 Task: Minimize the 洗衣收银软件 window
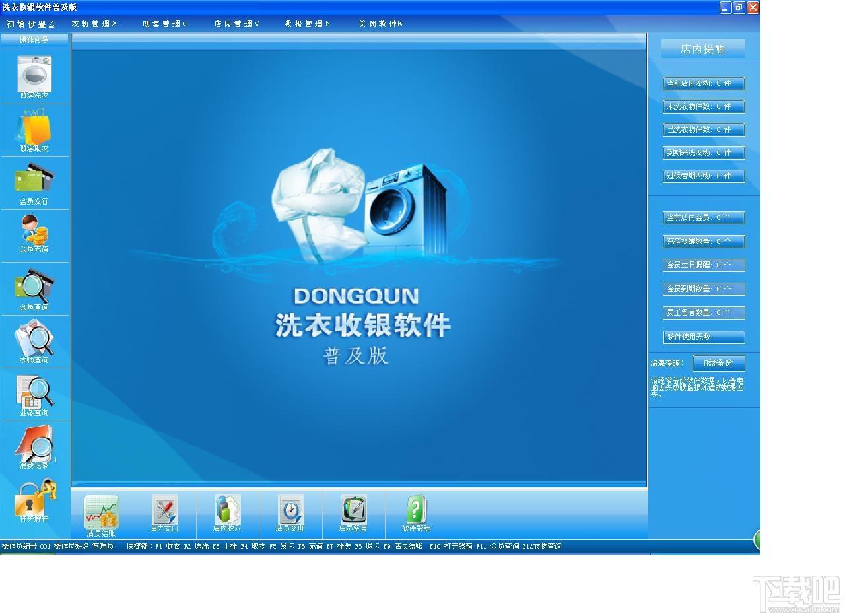pyautogui.click(x=726, y=7)
